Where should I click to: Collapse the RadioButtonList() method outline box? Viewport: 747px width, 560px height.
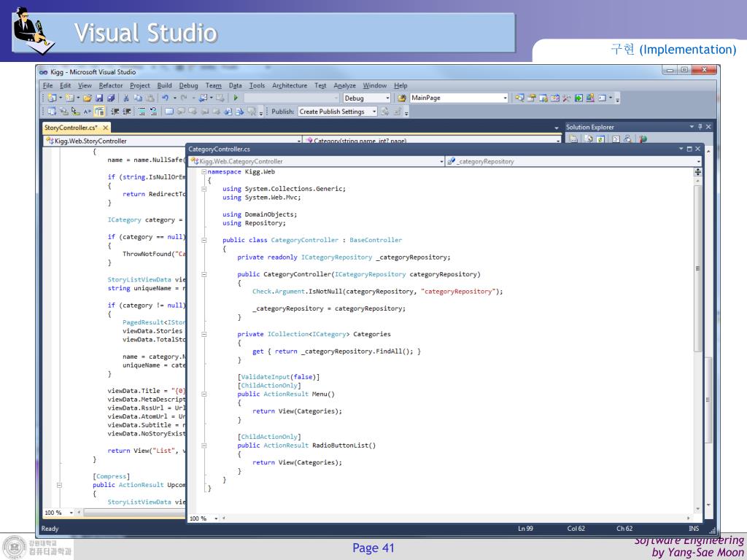click(x=204, y=446)
